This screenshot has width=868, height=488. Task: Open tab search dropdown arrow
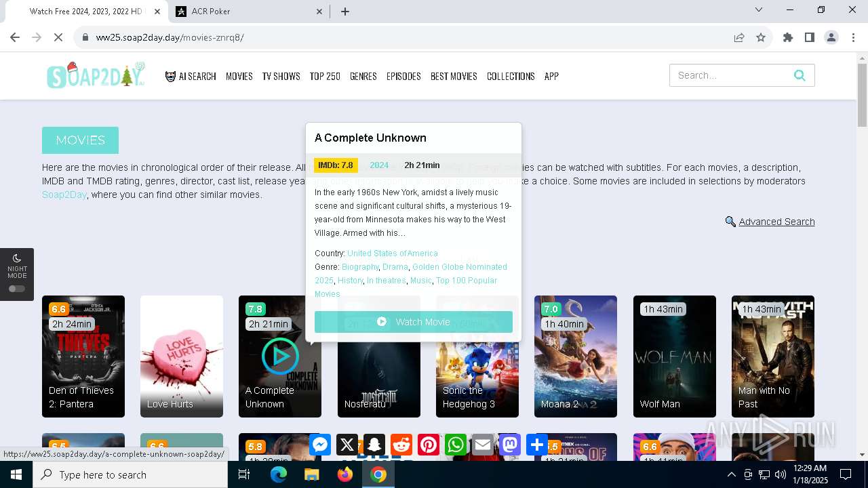759,9
